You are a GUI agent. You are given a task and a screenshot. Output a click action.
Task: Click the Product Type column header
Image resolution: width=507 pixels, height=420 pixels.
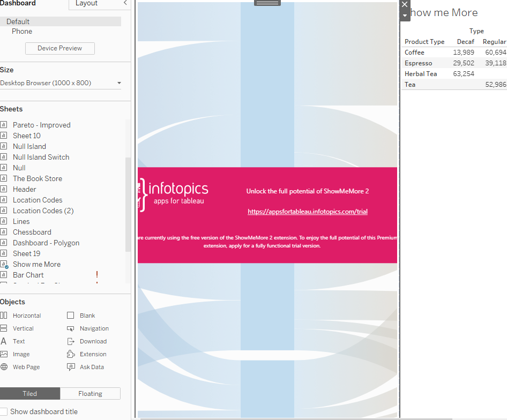click(x=424, y=41)
